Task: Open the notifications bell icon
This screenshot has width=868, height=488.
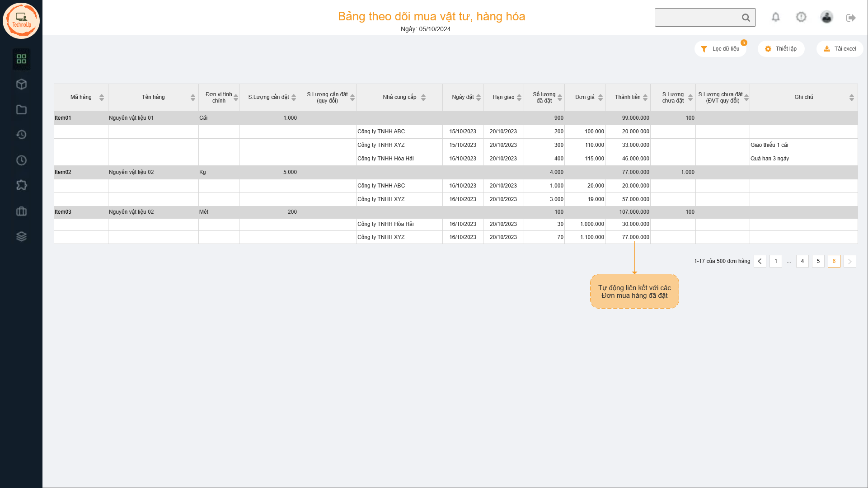Action: [775, 17]
